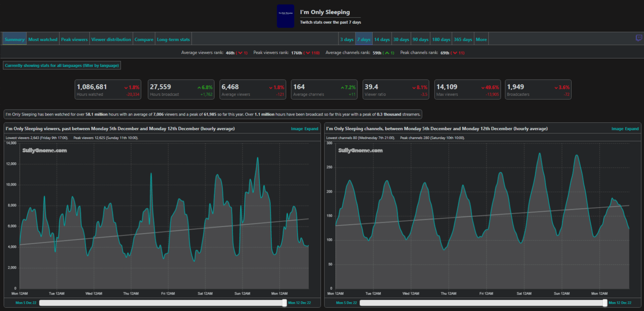This screenshot has height=311, width=644.
Task: Click the I'm Only Sleeping game thumbnail
Action: click(x=285, y=16)
